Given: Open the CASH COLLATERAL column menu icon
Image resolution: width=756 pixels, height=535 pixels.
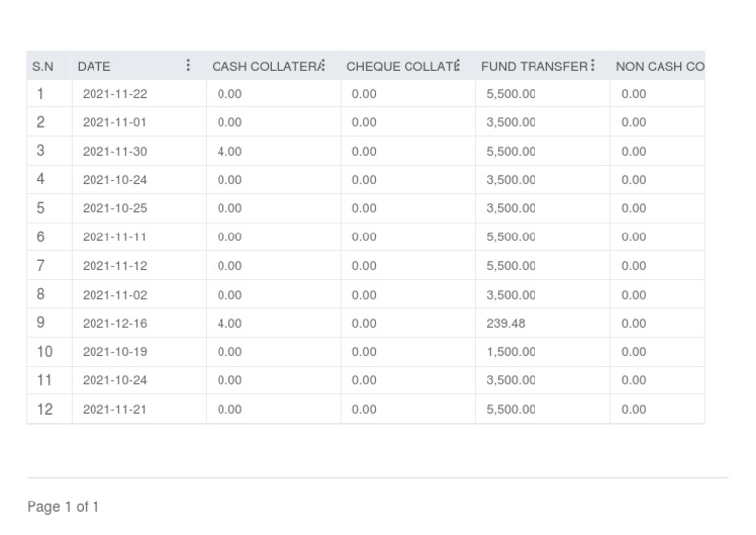Looking at the screenshot, I should pyautogui.click(x=323, y=66).
